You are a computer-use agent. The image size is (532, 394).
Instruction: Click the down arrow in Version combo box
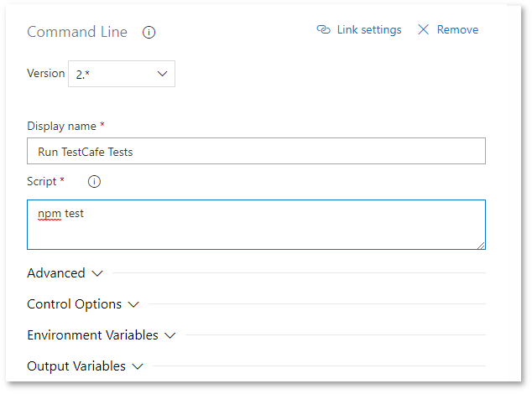point(162,74)
